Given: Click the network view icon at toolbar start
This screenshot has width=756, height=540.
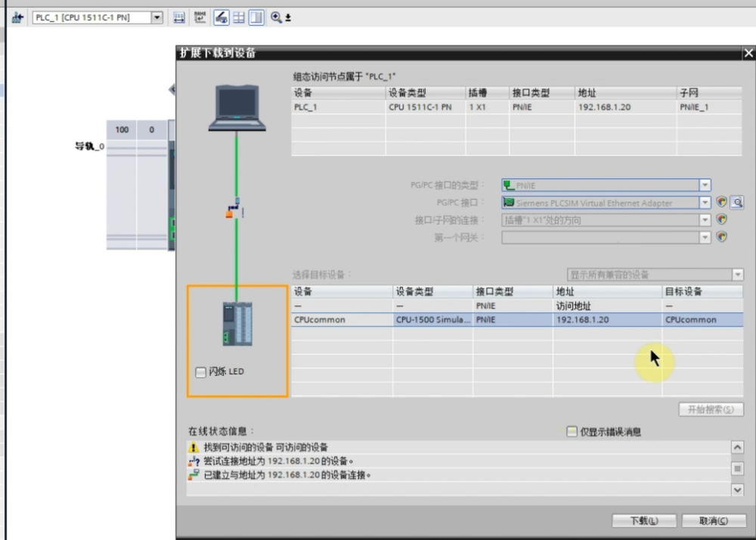Looking at the screenshot, I should click(17, 17).
